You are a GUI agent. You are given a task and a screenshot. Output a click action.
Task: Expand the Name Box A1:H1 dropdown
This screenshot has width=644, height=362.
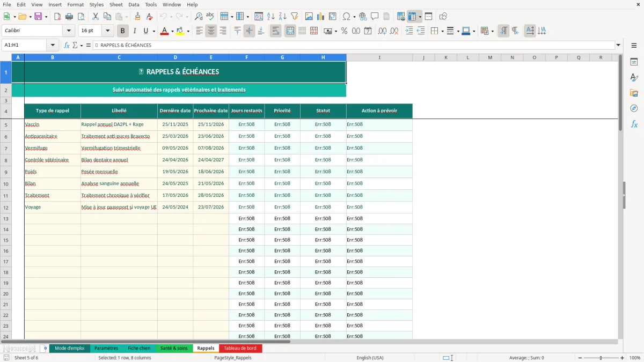(x=53, y=45)
